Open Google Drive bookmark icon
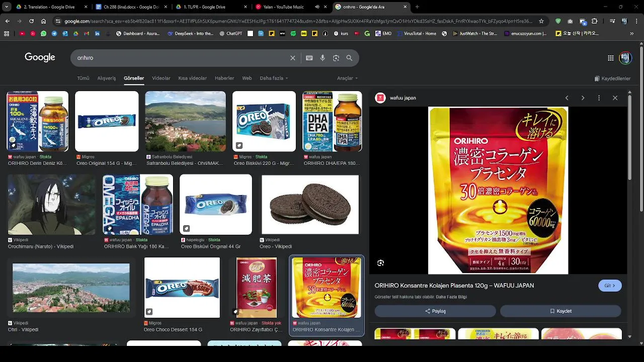The width and height of the screenshot is (644, 362). point(76,34)
